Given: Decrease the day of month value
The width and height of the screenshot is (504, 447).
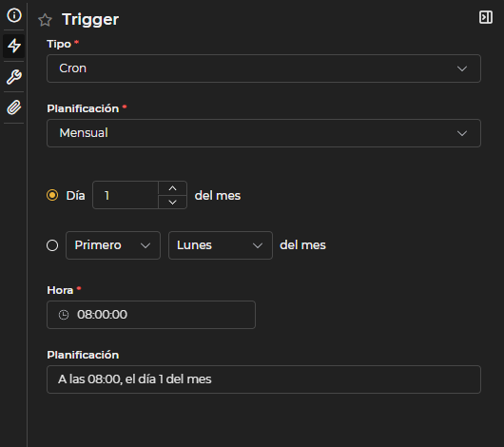Looking at the screenshot, I should (x=173, y=203).
